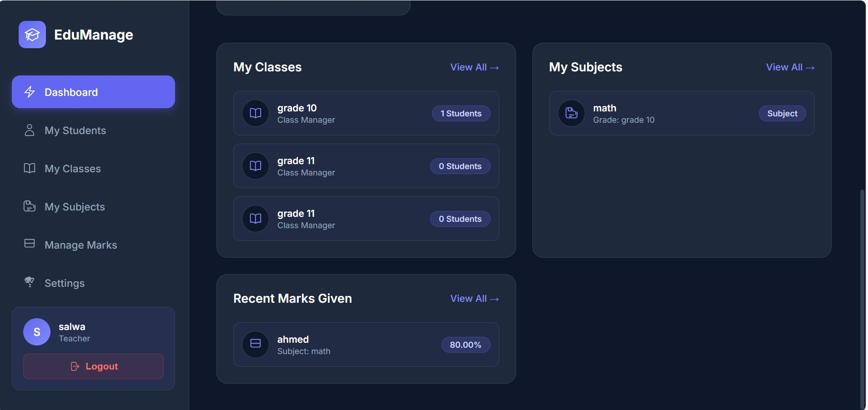Click the Settings icon in sidebar
Screen dimensions: 868x410
[x=30, y=282]
